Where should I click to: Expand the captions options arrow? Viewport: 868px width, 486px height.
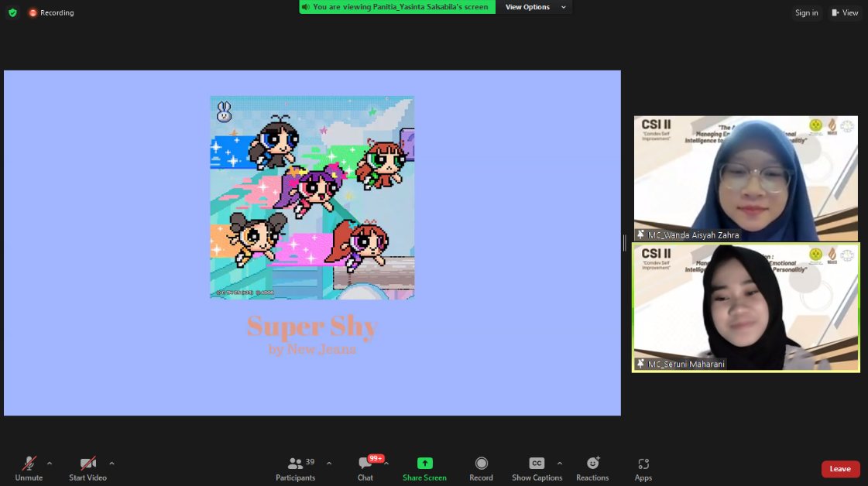(x=560, y=464)
